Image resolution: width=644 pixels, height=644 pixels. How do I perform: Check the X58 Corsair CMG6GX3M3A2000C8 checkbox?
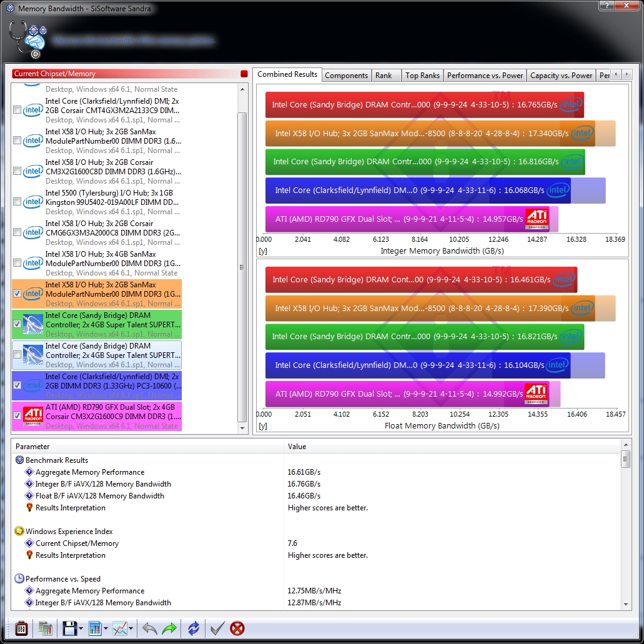tap(17, 232)
